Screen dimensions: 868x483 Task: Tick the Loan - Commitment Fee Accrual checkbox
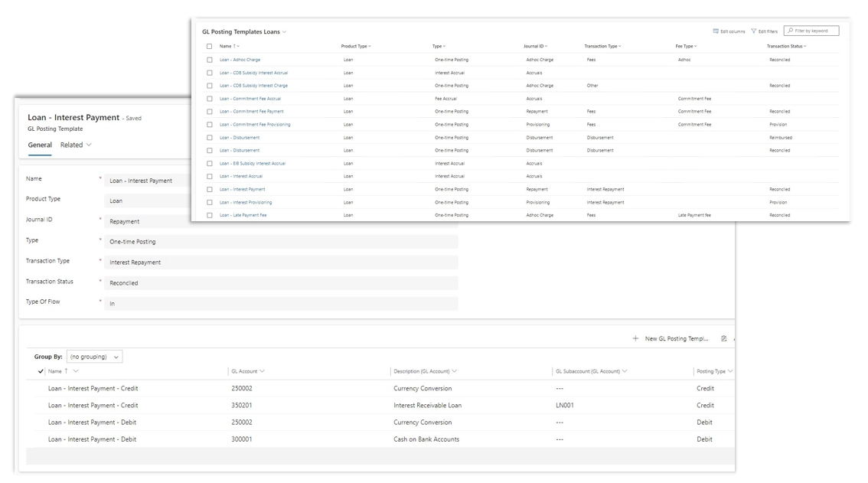209,99
